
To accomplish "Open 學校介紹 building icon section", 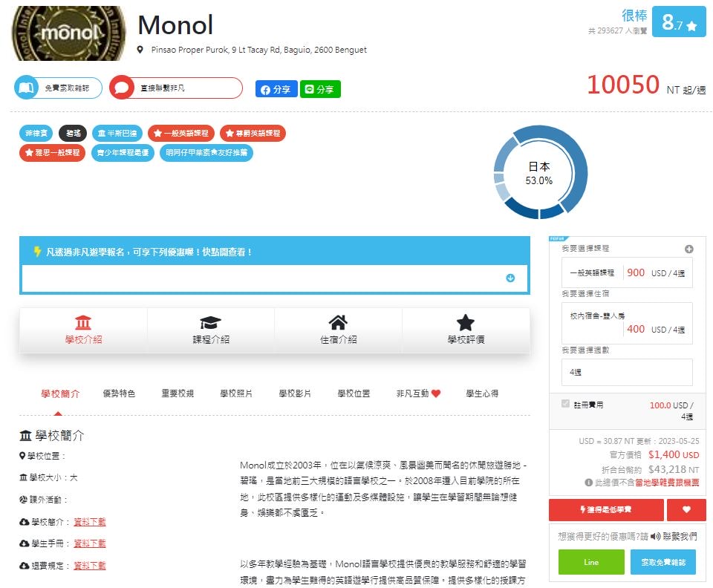I will 83,330.
